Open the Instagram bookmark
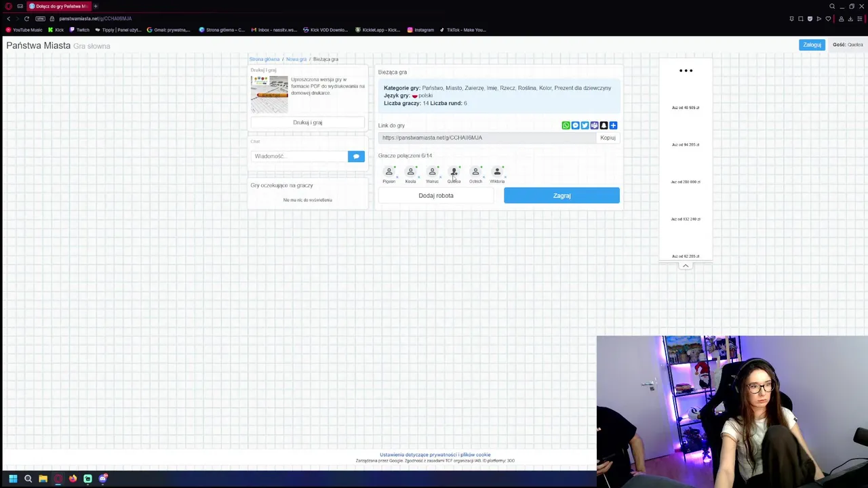The height and width of the screenshot is (488, 868). coord(420,30)
